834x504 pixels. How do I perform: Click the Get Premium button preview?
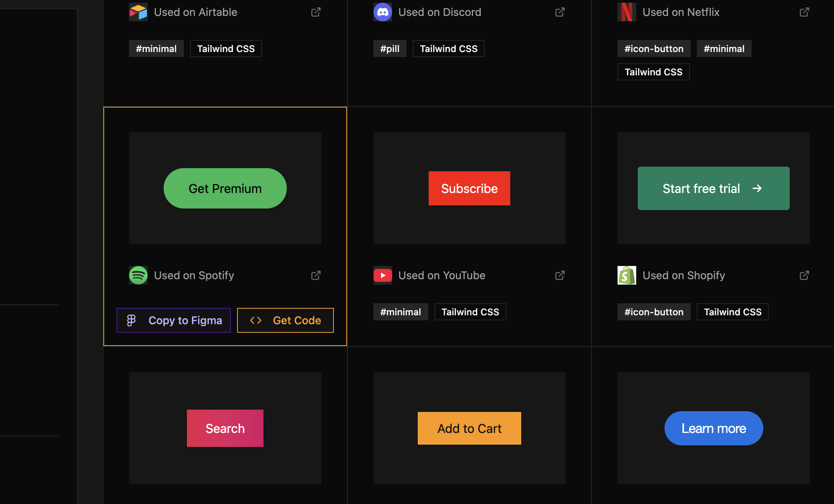tap(225, 188)
